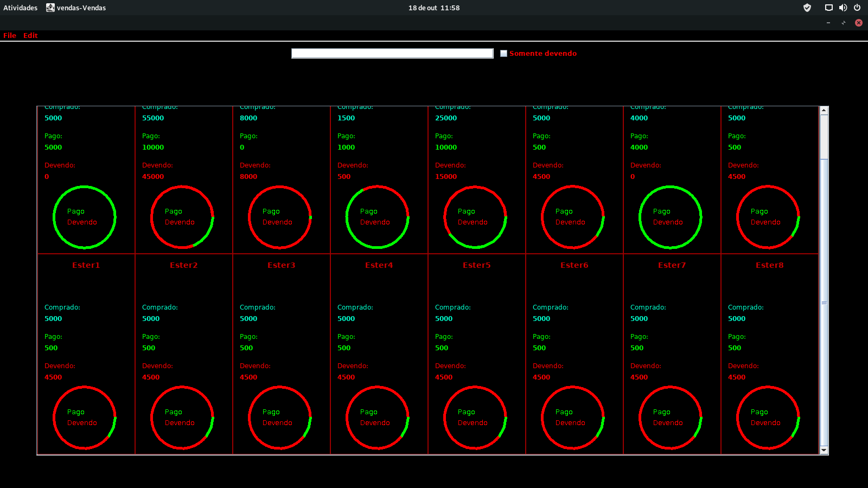Click the Comprado value 4000
The image size is (868, 488).
tap(639, 118)
